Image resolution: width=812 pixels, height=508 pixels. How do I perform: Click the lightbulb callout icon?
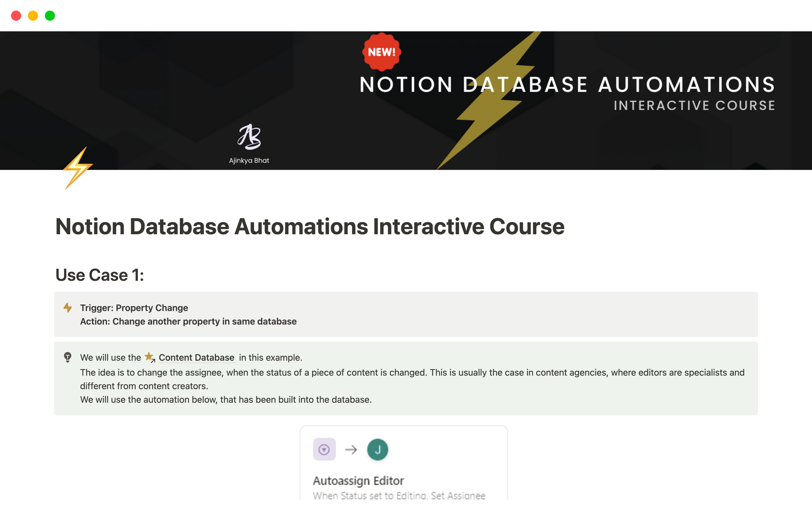tap(68, 357)
